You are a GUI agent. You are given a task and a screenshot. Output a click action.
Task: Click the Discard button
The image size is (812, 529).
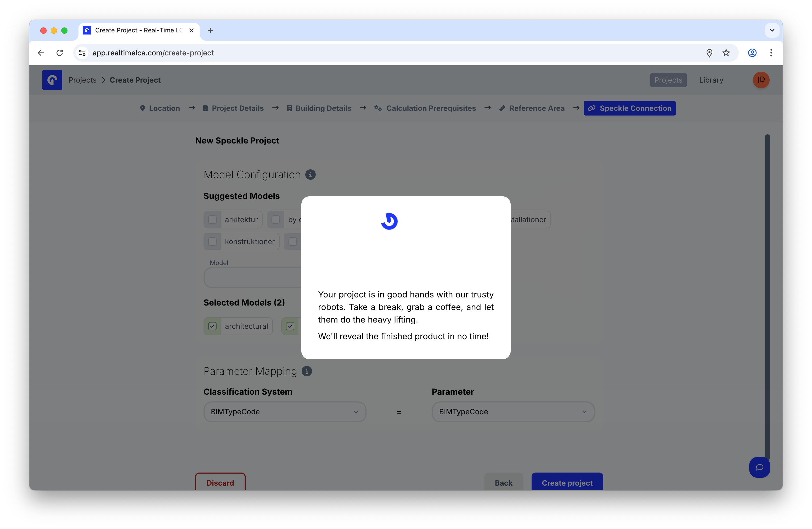click(x=220, y=482)
